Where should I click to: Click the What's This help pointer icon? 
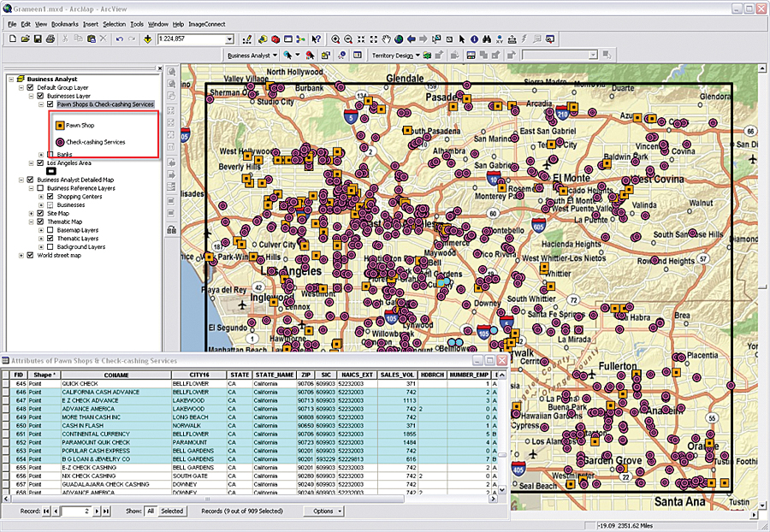coord(317,38)
